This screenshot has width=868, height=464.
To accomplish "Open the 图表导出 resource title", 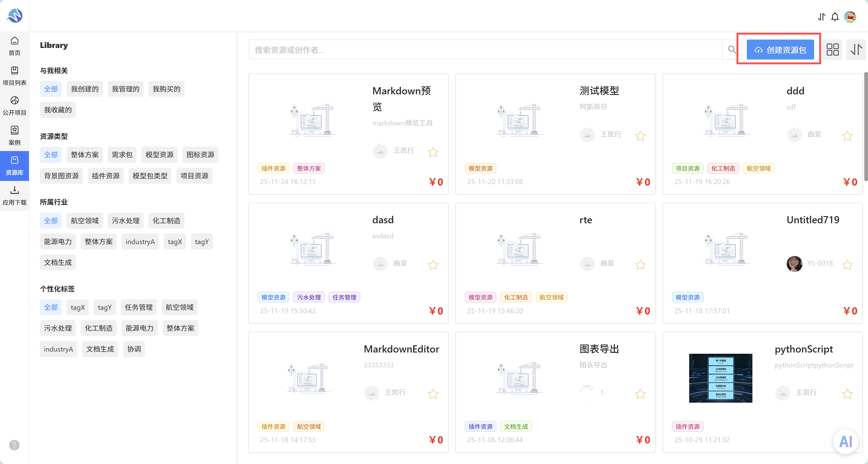I will [x=599, y=349].
